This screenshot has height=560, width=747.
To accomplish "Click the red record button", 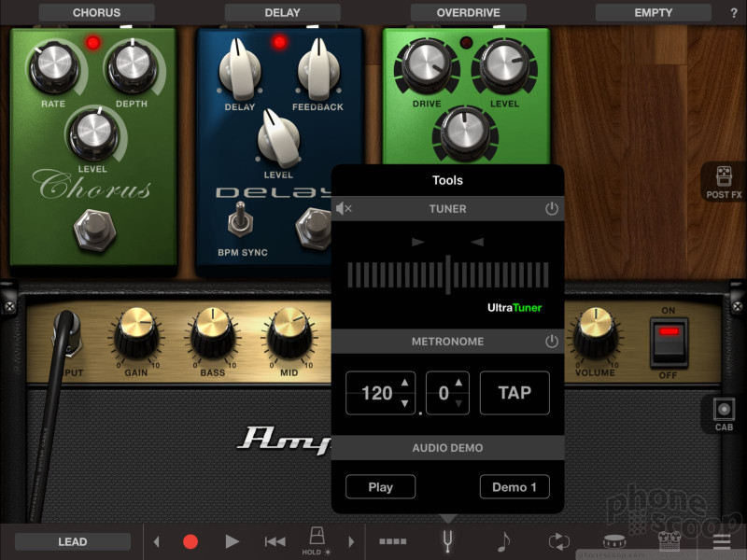I will coord(190,541).
